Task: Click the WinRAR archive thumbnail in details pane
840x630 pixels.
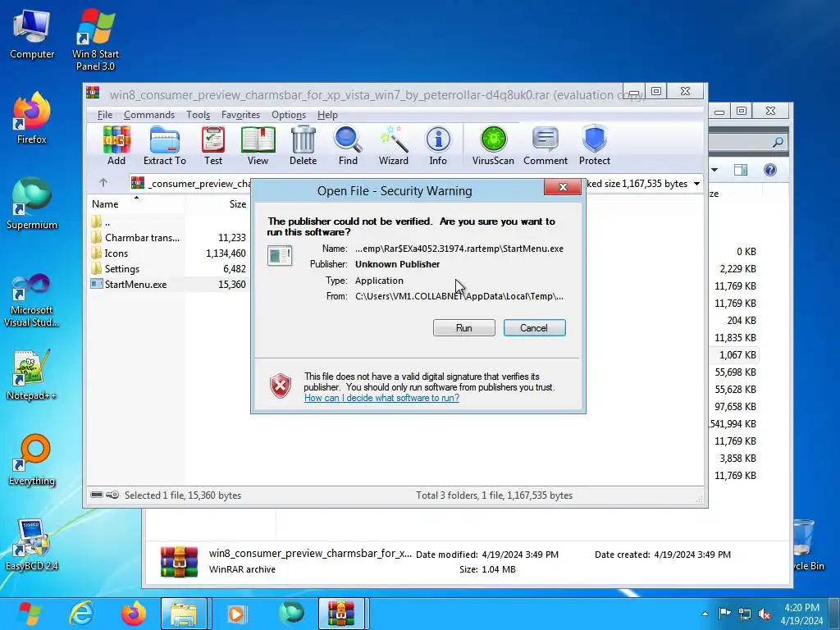Action: (179, 562)
